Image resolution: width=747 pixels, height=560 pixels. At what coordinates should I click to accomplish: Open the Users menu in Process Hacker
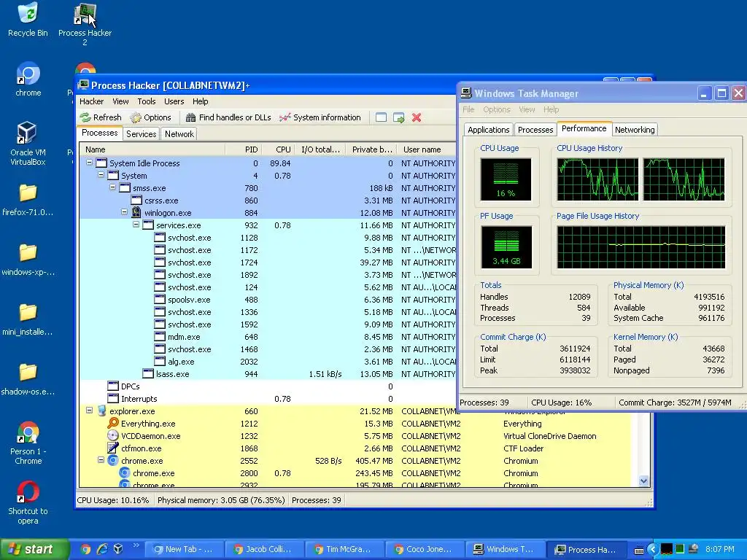tap(174, 101)
